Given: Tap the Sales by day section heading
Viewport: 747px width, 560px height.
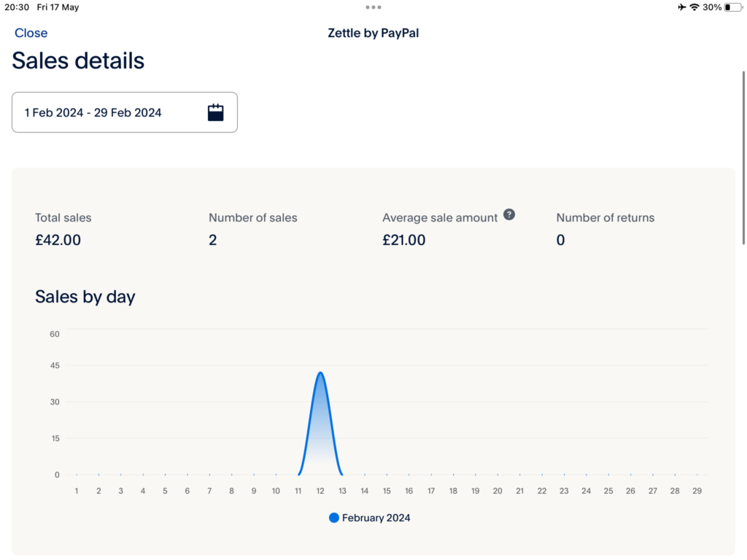Looking at the screenshot, I should click(85, 297).
